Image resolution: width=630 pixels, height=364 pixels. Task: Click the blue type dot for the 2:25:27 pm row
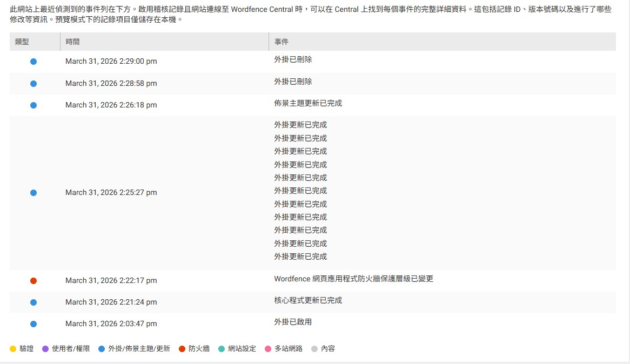coord(33,193)
